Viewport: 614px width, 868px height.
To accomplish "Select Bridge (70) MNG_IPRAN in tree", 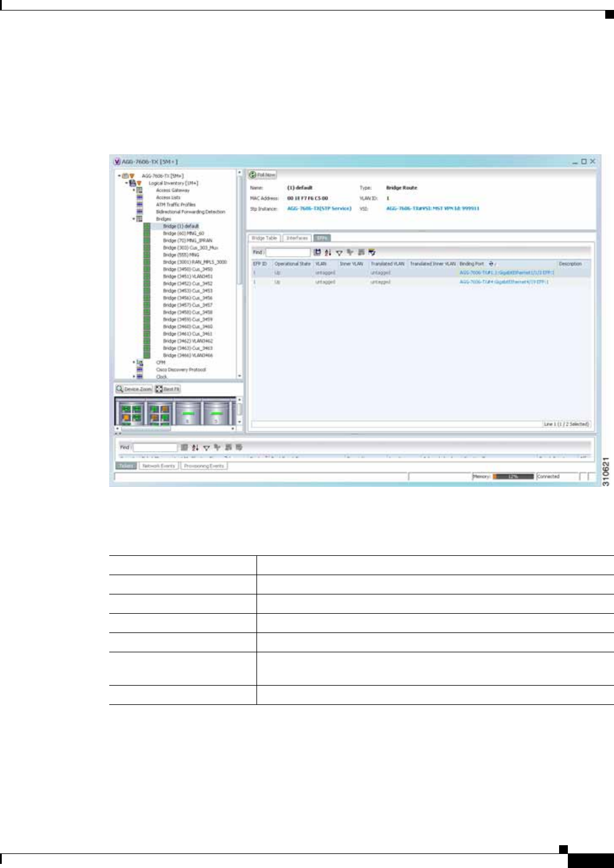I will tap(188, 241).
